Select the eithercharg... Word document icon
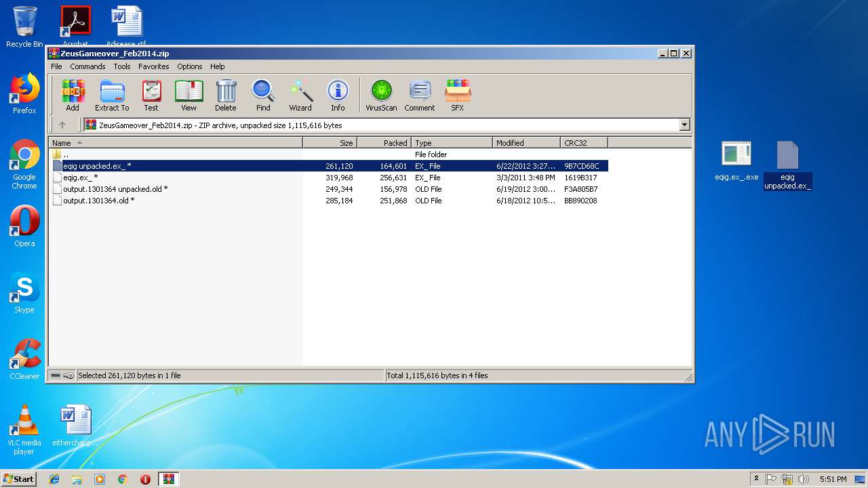The height and width of the screenshot is (488, 868). click(x=75, y=426)
